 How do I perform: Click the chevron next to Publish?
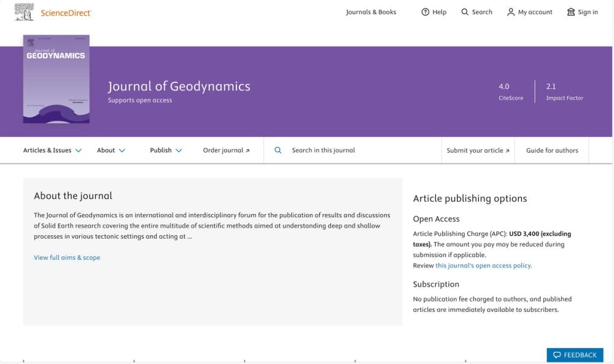(179, 150)
